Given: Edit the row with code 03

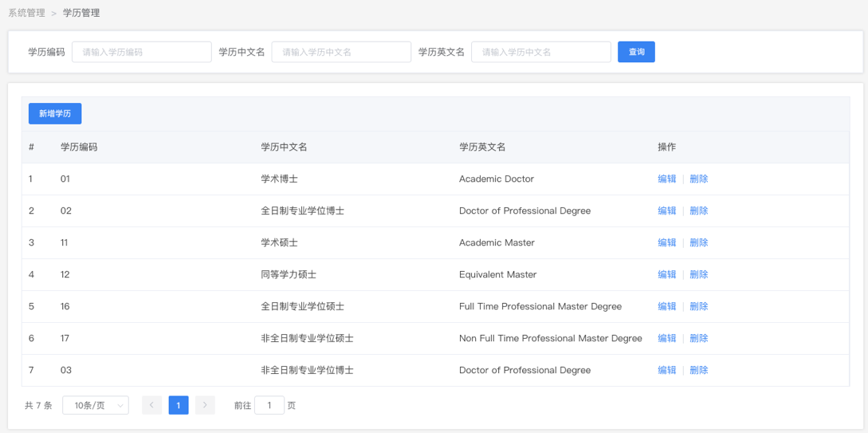Looking at the screenshot, I should 666,370.
